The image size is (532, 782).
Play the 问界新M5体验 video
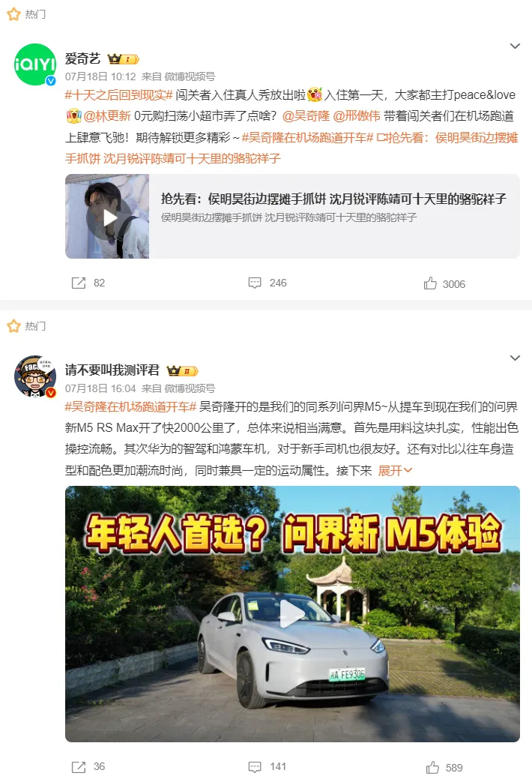pyautogui.click(x=292, y=613)
